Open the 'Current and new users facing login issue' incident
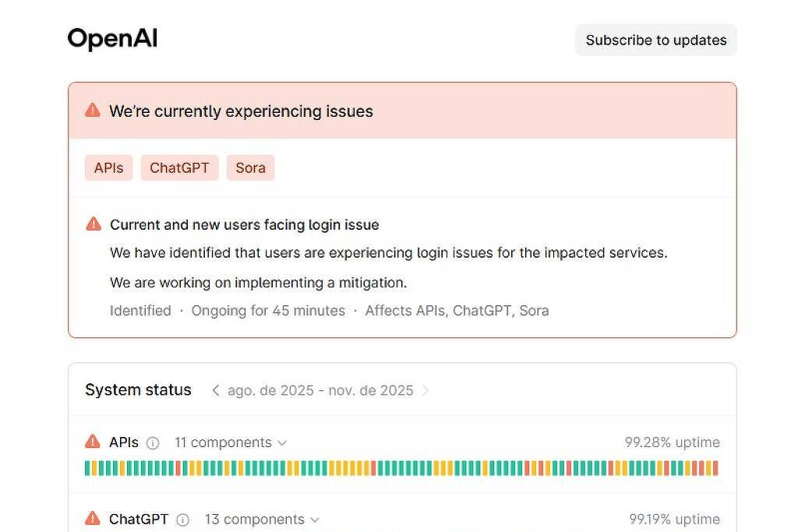This screenshot has width=798, height=532. 244,224
